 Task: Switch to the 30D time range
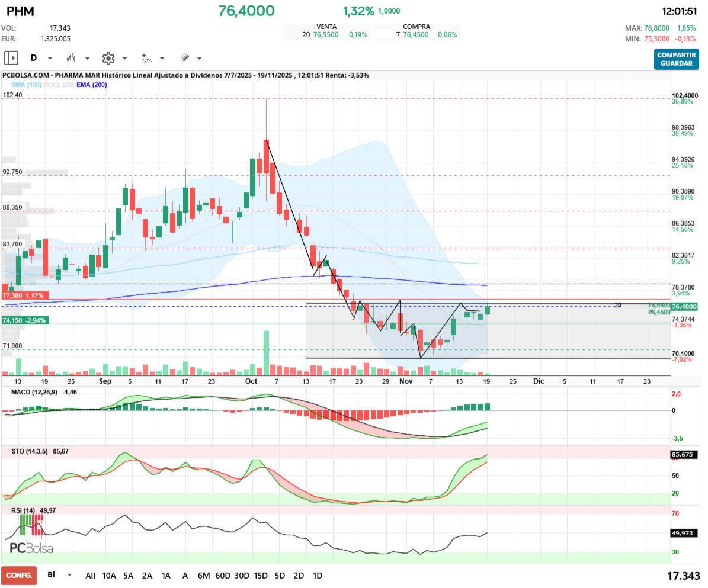242,576
